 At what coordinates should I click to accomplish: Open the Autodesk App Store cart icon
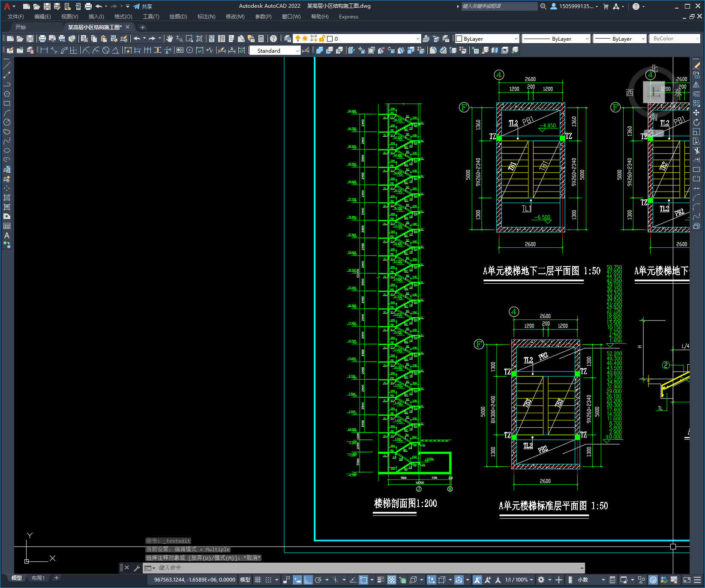[x=606, y=6]
